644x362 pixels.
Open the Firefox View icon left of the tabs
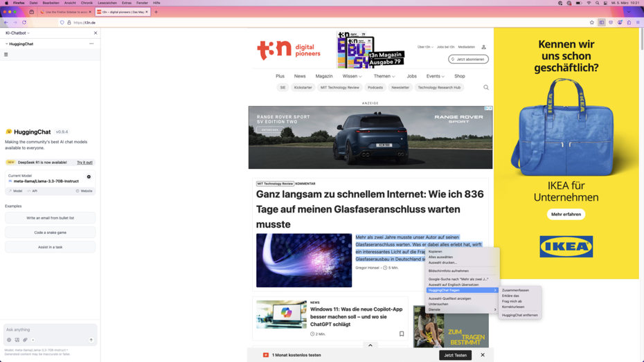point(32,12)
